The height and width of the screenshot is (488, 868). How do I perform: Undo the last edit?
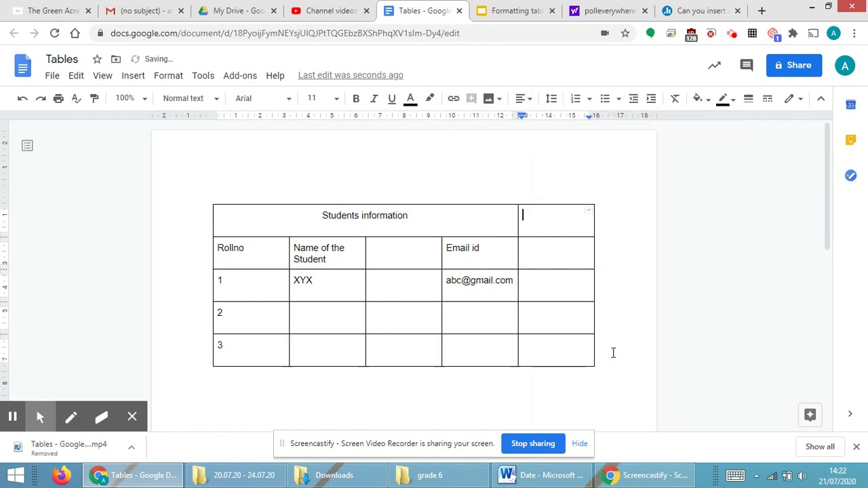click(x=22, y=99)
